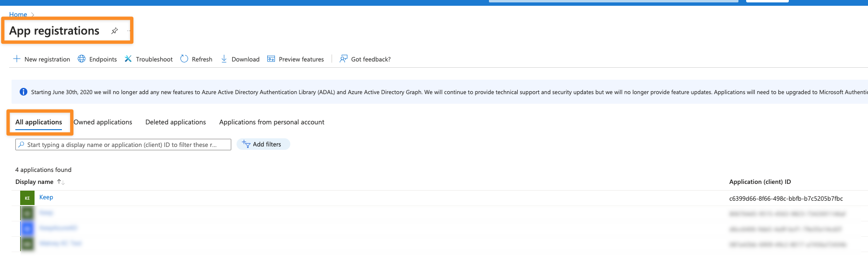Click the Endpoints label
The image size is (868, 279).
[103, 59]
